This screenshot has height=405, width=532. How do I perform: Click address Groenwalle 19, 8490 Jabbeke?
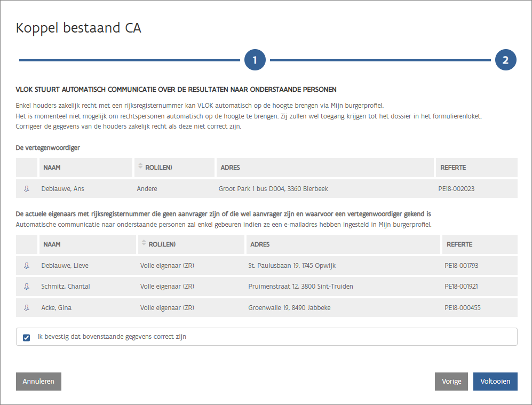point(288,308)
